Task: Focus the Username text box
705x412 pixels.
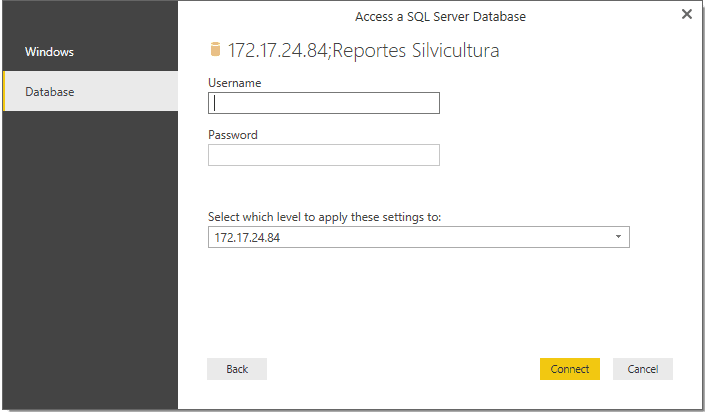Action: coord(324,103)
